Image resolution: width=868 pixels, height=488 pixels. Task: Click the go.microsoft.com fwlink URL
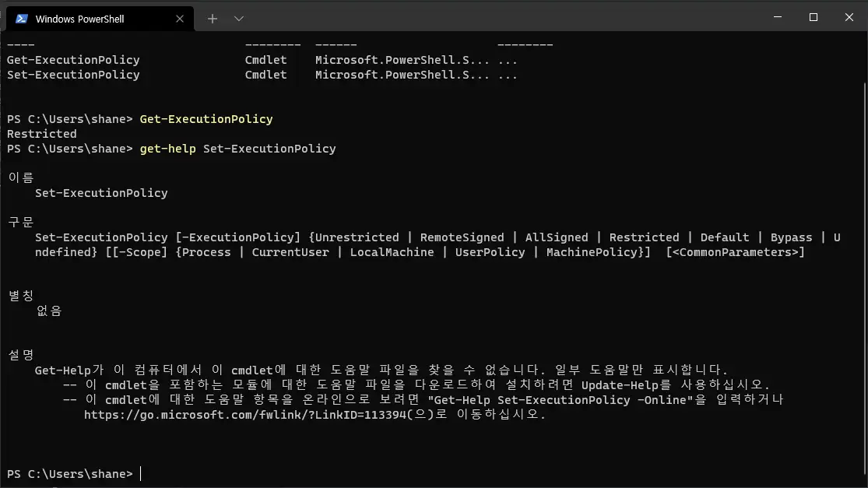pos(245,414)
